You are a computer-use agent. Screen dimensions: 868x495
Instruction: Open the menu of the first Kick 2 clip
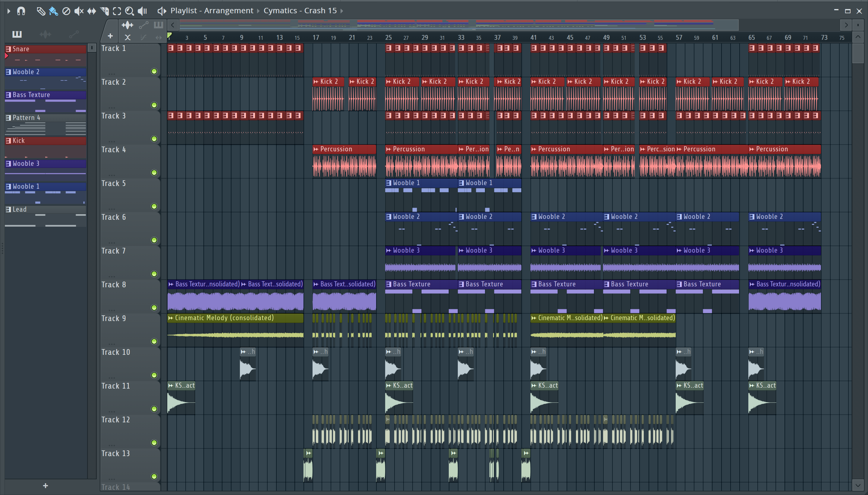point(316,82)
